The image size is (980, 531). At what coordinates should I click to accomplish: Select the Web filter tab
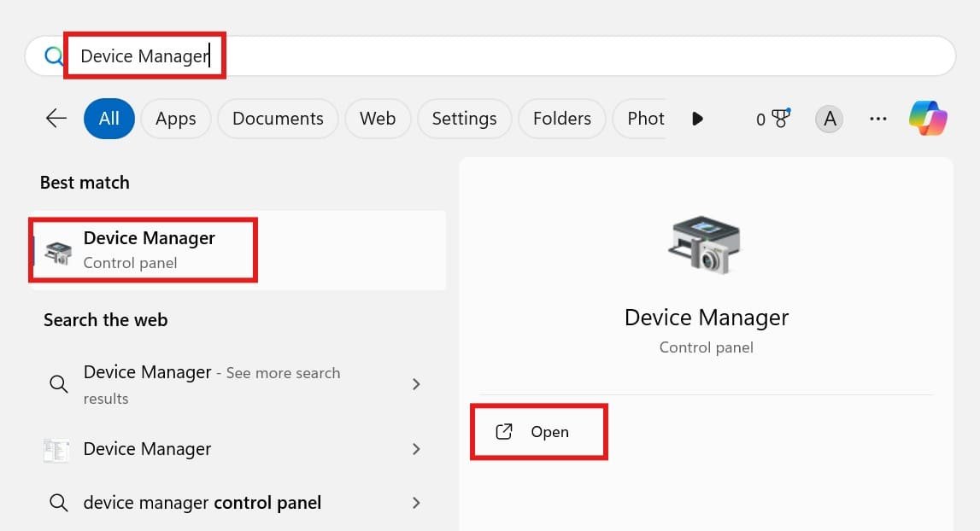pos(377,119)
